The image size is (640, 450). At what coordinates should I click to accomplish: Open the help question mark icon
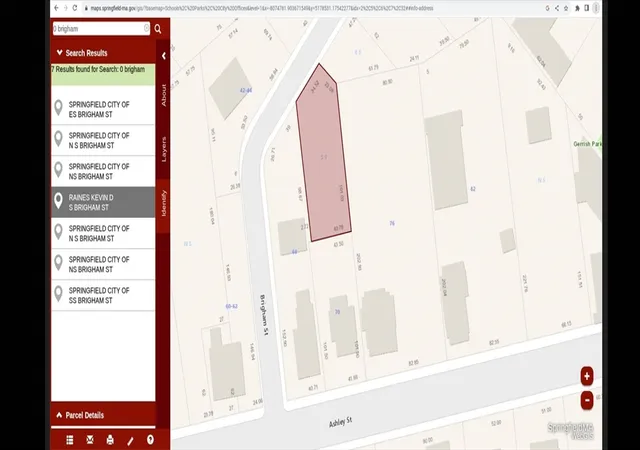point(150,440)
